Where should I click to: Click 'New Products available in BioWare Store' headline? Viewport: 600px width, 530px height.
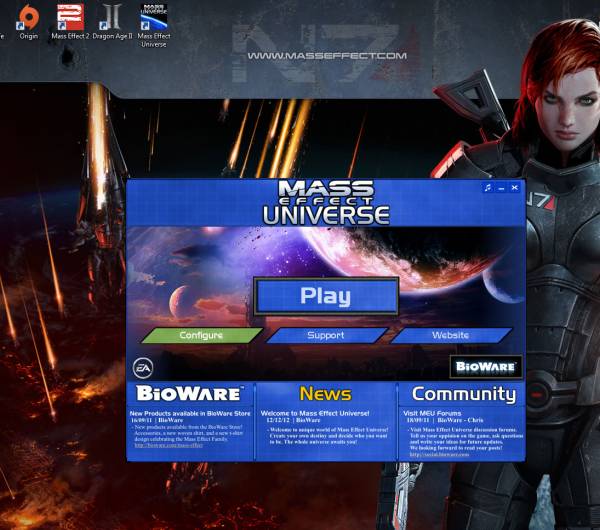point(190,413)
